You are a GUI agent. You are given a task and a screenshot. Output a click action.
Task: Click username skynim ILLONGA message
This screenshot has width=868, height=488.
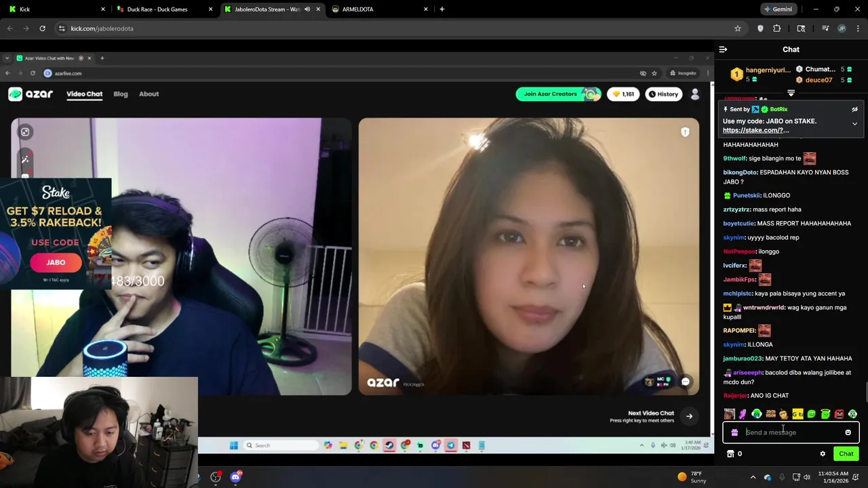(x=734, y=345)
